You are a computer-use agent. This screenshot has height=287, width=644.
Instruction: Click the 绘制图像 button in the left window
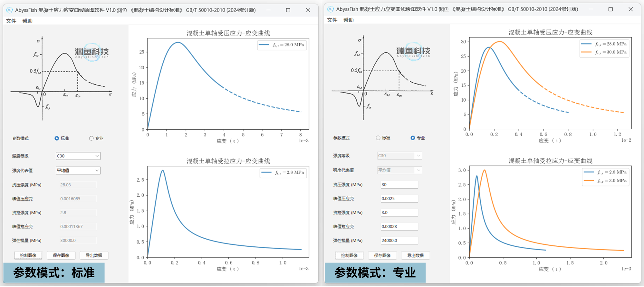click(x=28, y=255)
